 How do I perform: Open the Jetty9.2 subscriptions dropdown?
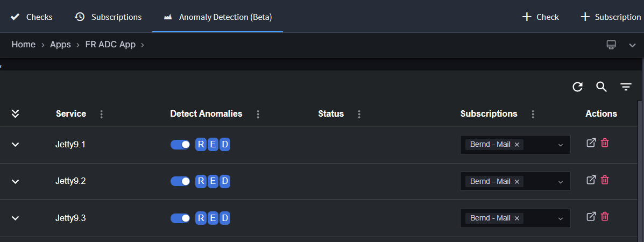click(x=560, y=182)
